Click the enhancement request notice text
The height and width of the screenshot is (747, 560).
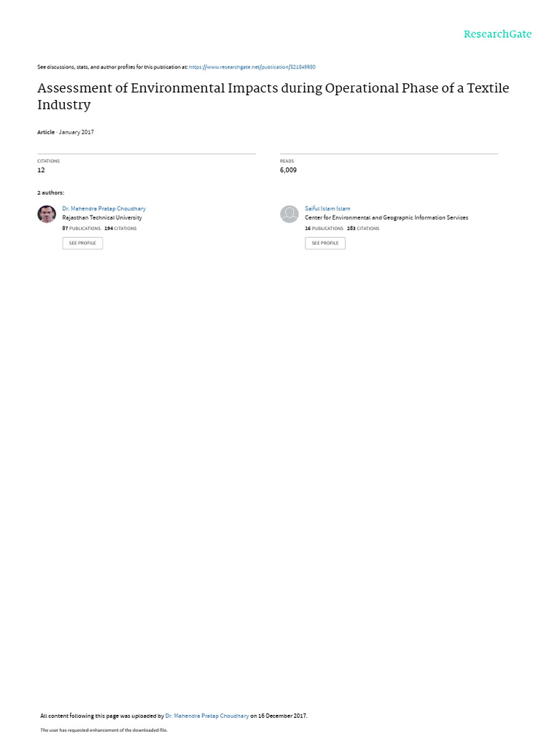[104, 729]
